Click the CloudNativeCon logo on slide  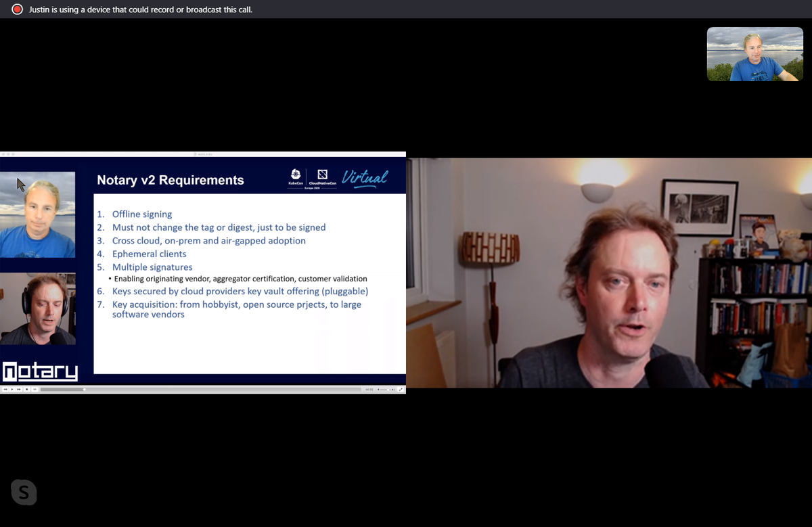tap(322, 178)
